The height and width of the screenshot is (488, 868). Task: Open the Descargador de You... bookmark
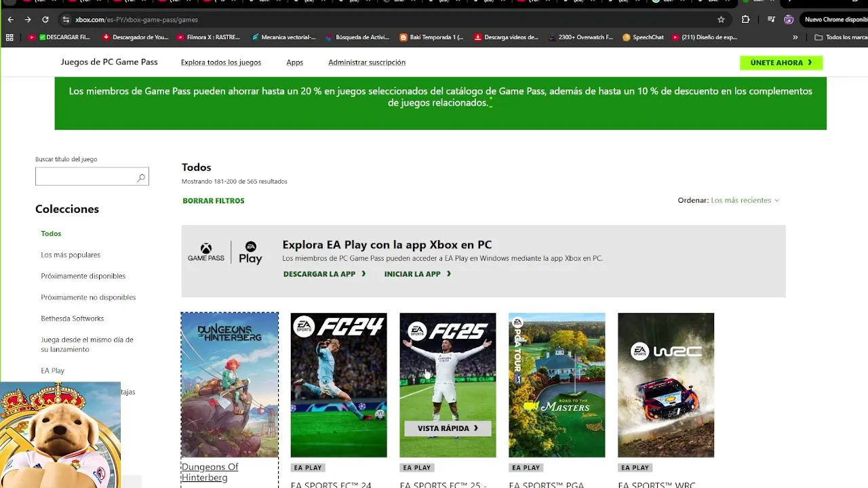tap(136, 37)
